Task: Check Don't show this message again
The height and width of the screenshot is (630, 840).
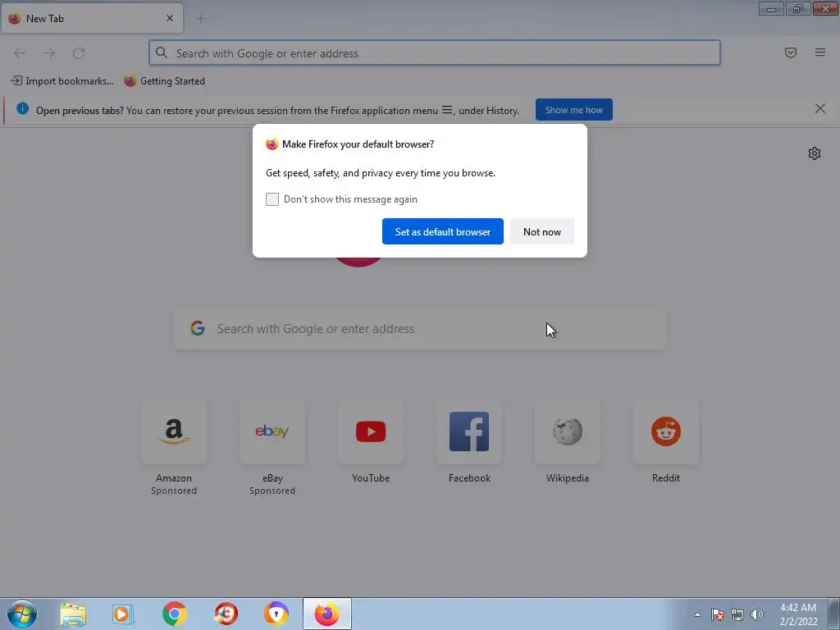Action: tap(272, 199)
